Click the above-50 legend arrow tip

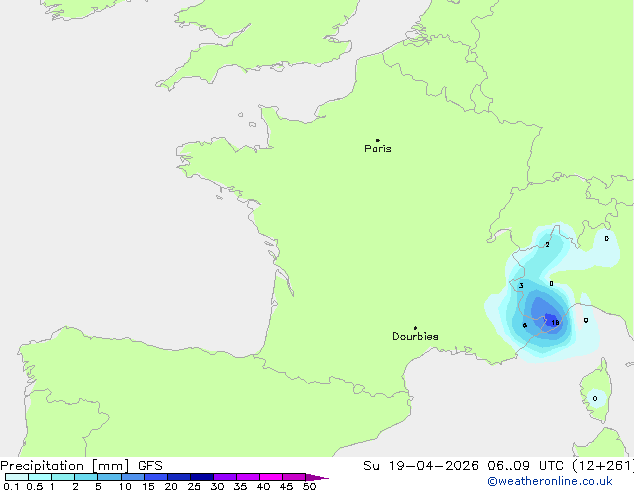(x=317, y=477)
